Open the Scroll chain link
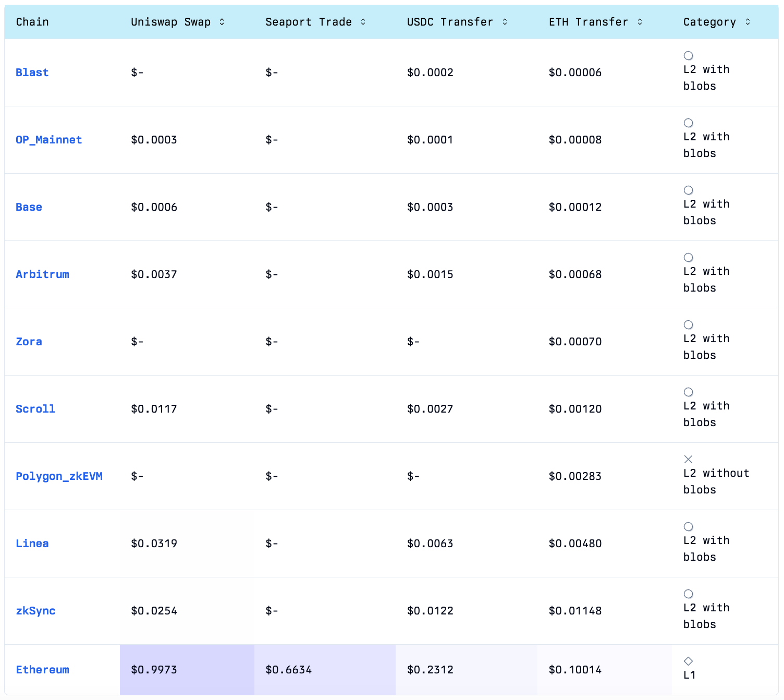 point(35,409)
